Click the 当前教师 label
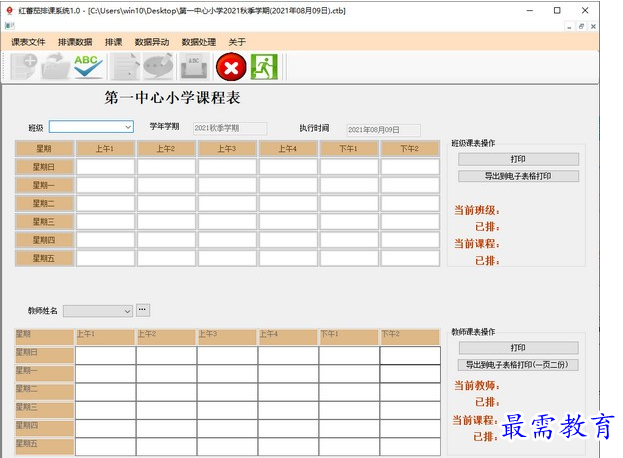The image size is (623, 458). pyautogui.click(x=477, y=385)
